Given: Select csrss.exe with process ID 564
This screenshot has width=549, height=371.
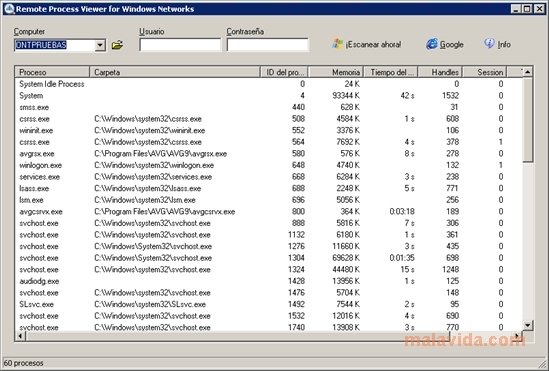Looking at the screenshot, I should (x=269, y=142).
